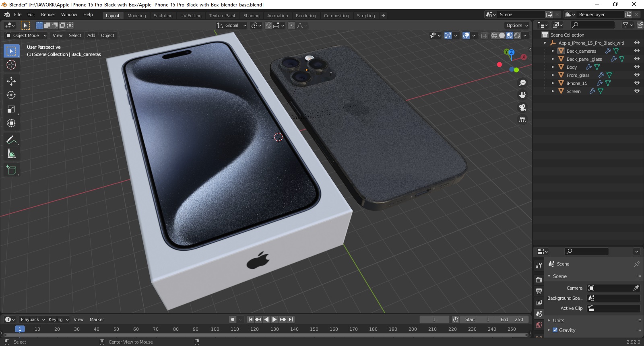Activate the Transform tool

tap(11, 123)
